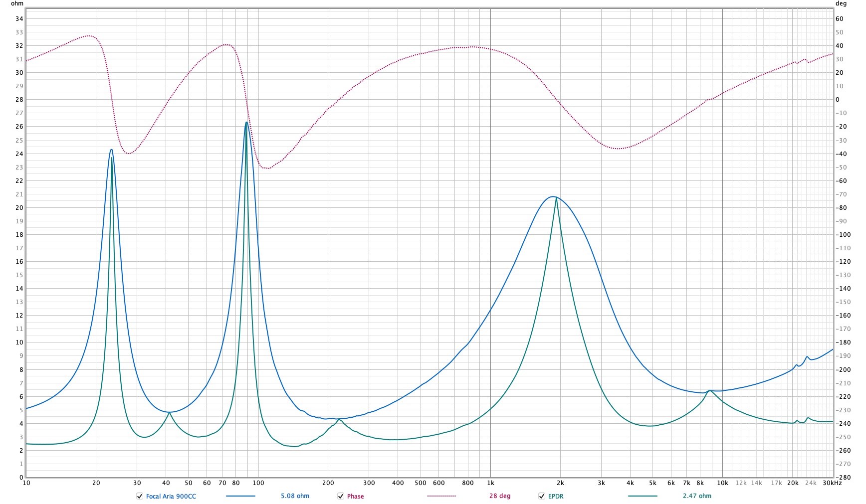
Task: Click the Focal Aria 900CC legend label
Action: click(171, 496)
